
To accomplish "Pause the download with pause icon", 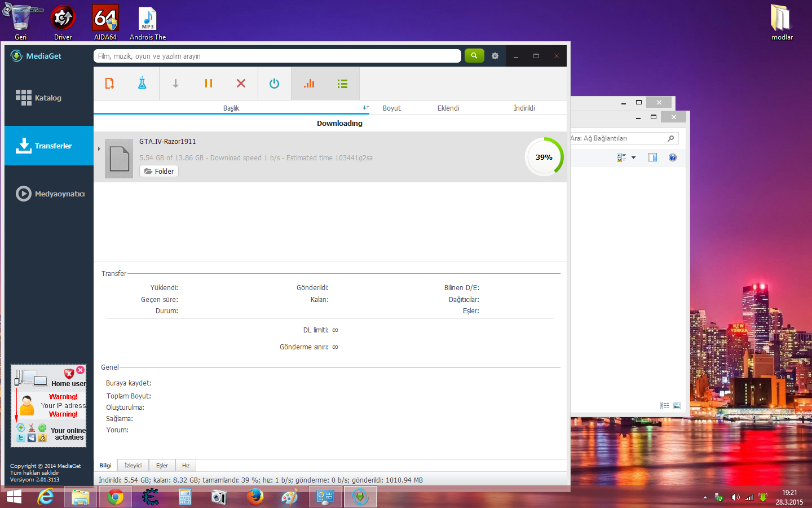I will (x=208, y=84).
